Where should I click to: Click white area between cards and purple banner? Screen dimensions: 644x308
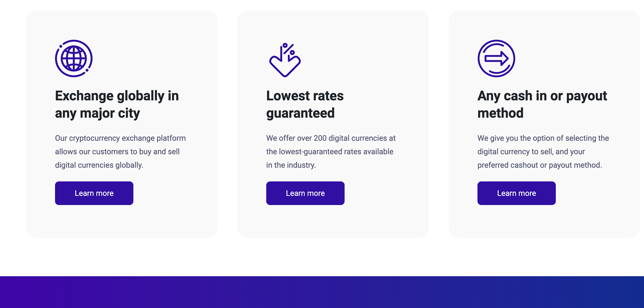(x=322, y=257)
